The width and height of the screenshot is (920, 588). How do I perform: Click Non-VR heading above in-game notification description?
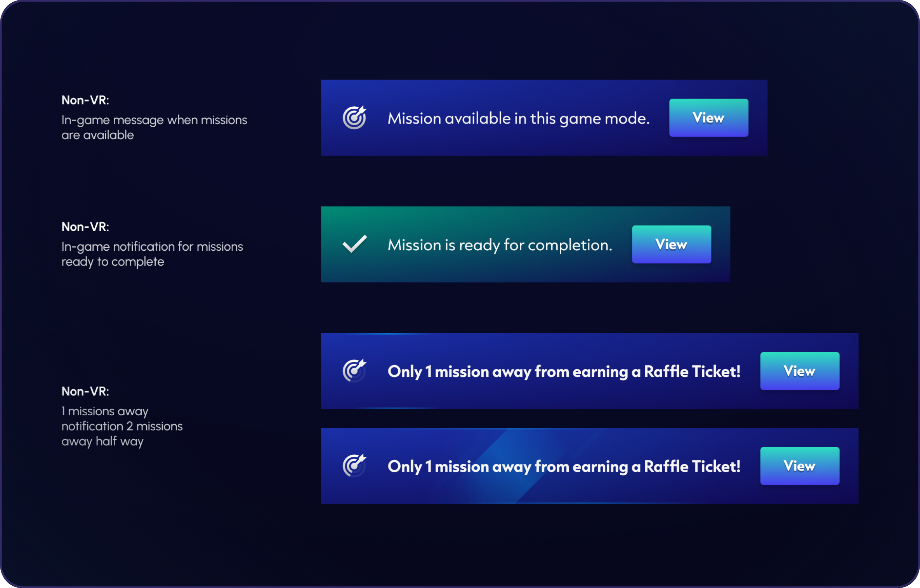pyautogui.click(x=85, y=227)
